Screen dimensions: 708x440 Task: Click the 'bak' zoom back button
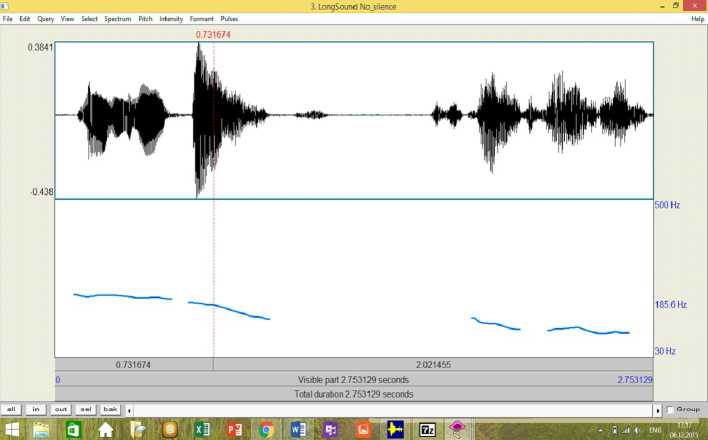111,409
